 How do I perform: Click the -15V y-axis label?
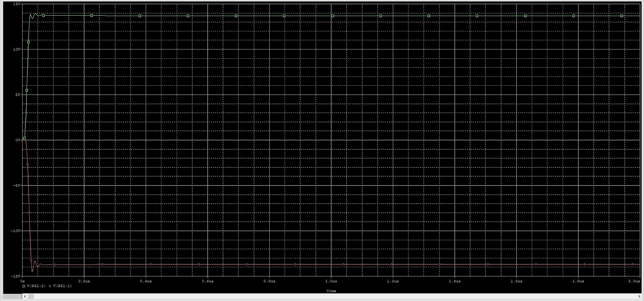15,276
